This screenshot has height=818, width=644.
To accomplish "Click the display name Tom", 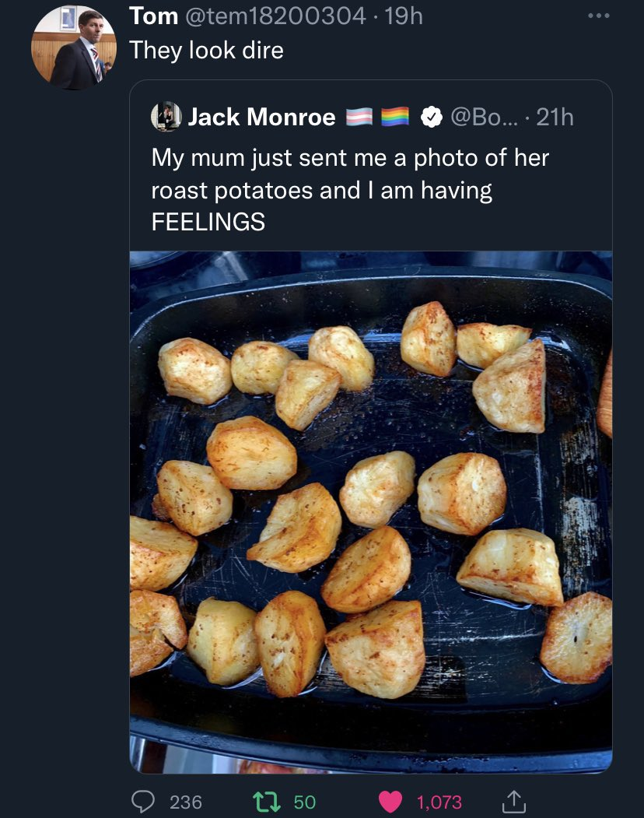I will point(154,16).
